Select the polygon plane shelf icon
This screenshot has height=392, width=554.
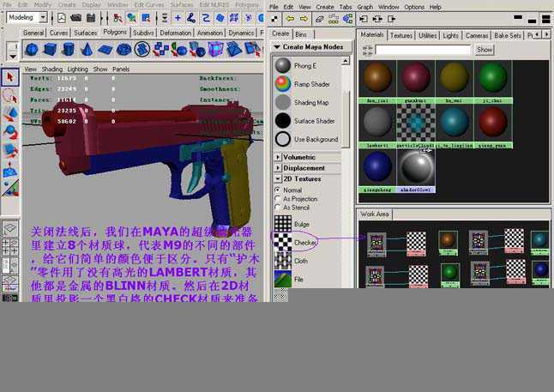coord(105,50)
